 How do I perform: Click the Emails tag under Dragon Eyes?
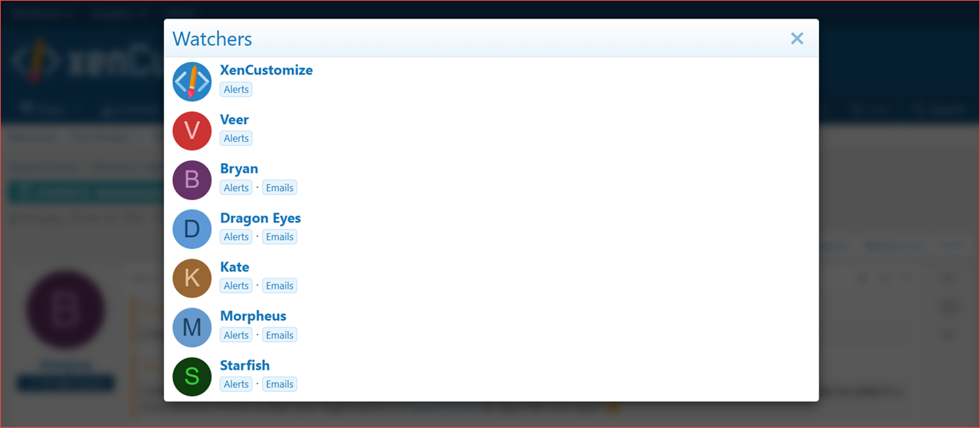pyautogui.click(x=280, y=237)
